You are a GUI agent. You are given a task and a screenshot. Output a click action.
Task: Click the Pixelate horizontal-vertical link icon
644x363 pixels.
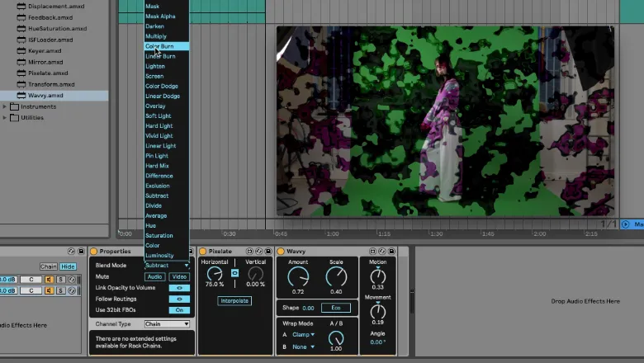[x=234, y=273]
